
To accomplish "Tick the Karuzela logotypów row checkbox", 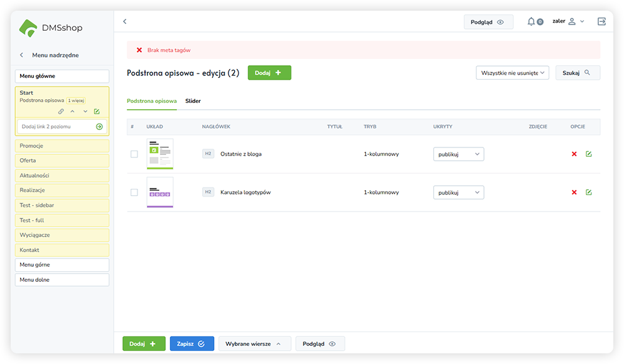I will (x=134, y=193).
